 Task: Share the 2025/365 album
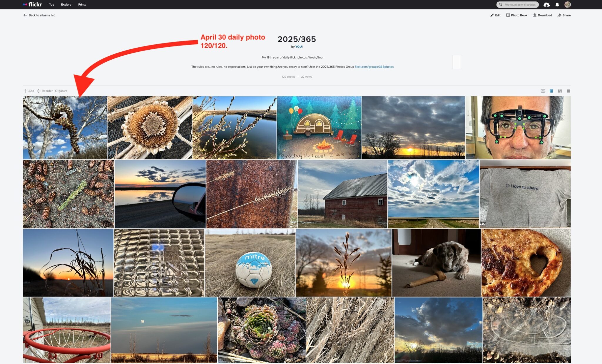pos(564,15)
